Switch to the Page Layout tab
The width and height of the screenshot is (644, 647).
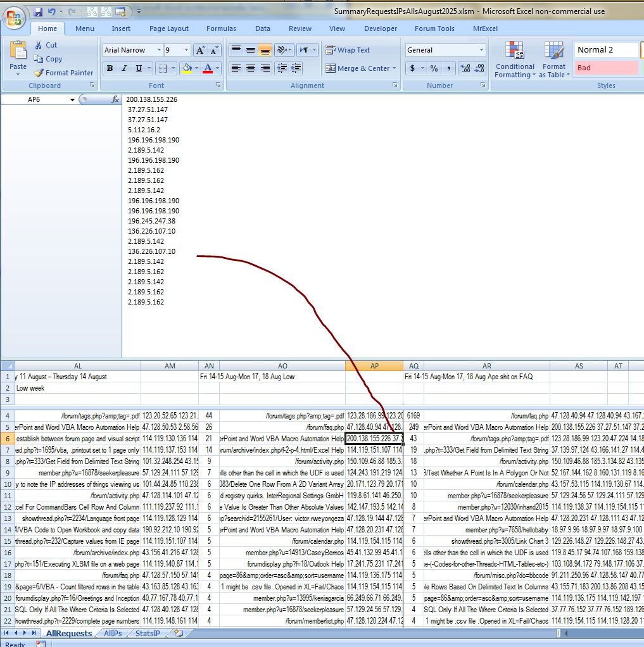pyautogui.click(x=169, y=28)
